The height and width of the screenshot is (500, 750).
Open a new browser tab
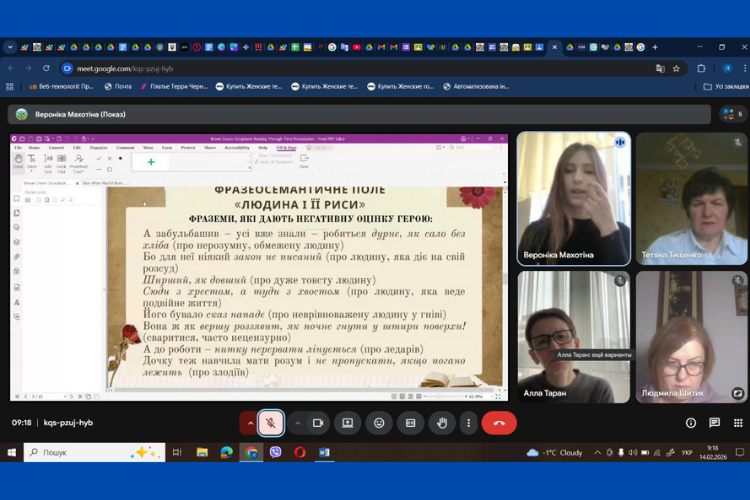pos(655,47)
